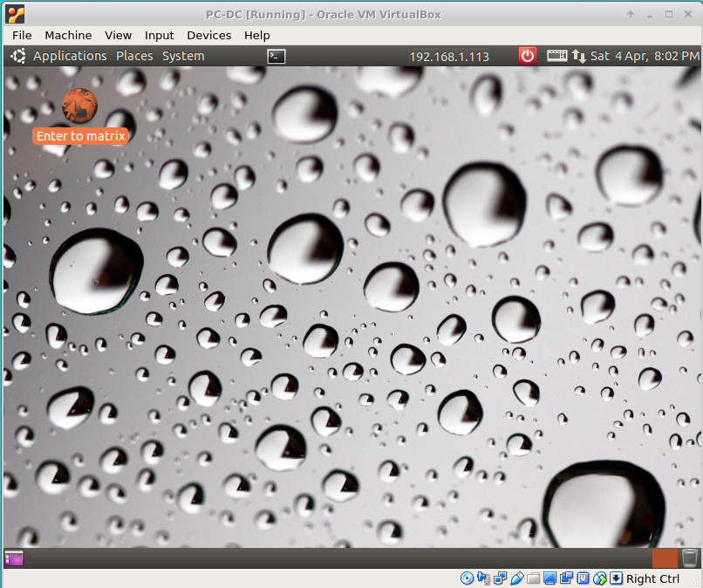Click the Enter to matrix label
Image resolution: width=703 pixels, height=588 pixels.
click(x=81, y=136)
